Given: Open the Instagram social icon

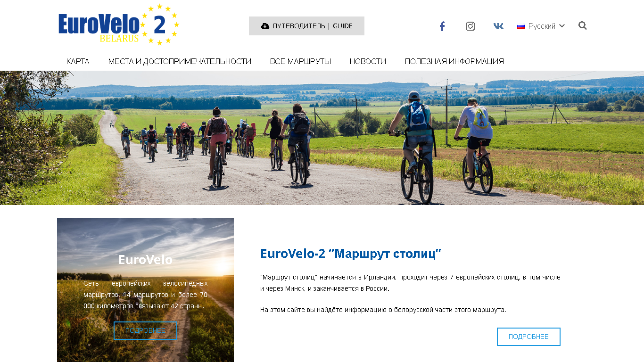Looking at the screenshot, I should (x=470, y=26).
